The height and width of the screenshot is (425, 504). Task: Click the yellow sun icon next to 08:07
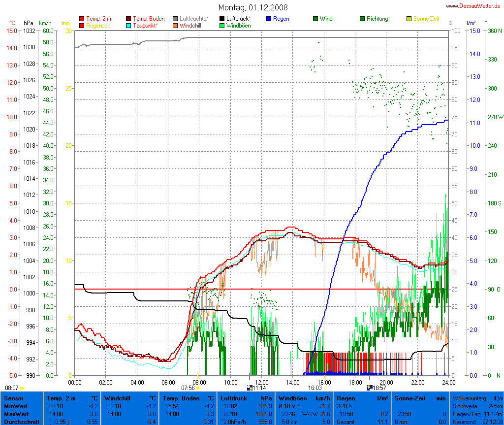click(x=22, y=388)
